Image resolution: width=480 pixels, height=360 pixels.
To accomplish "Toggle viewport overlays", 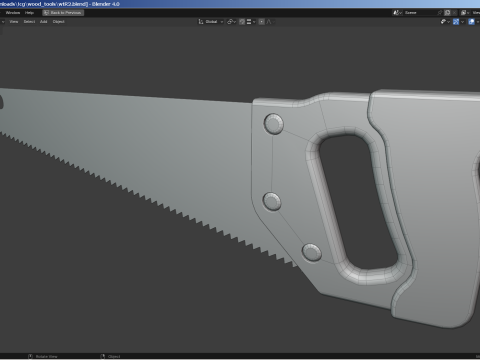I will pos(471,22).
